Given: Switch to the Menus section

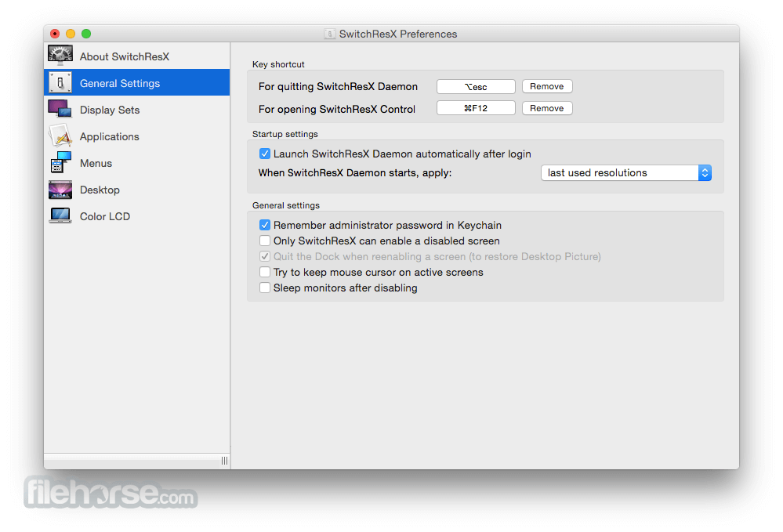Looking at the screenshot, I should [96, 163].
